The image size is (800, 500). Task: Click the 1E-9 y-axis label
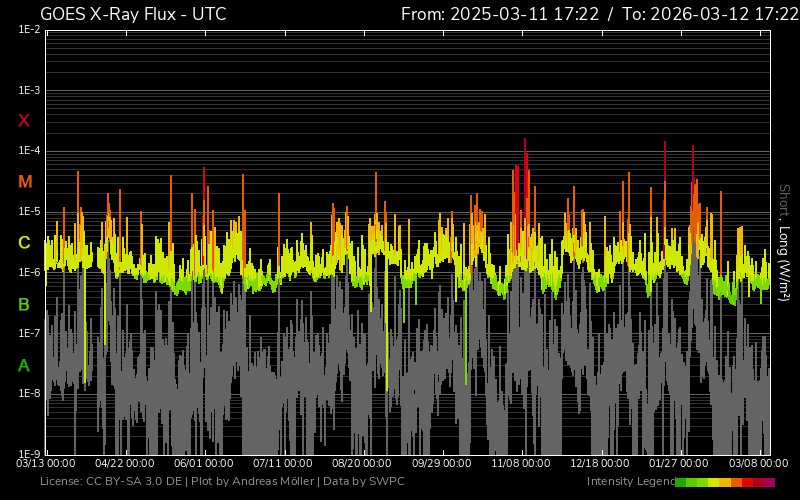(29, 454)
